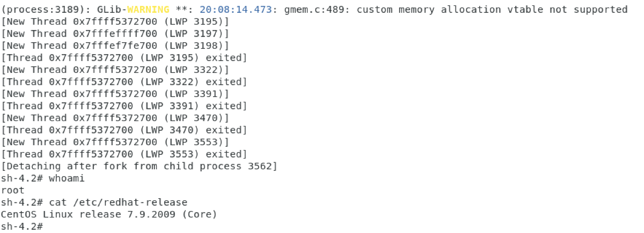Click the New Thread LWP 3198 line
Viewport: 644px width, 233px height.
pyautogui.click(x=115, y=46)
